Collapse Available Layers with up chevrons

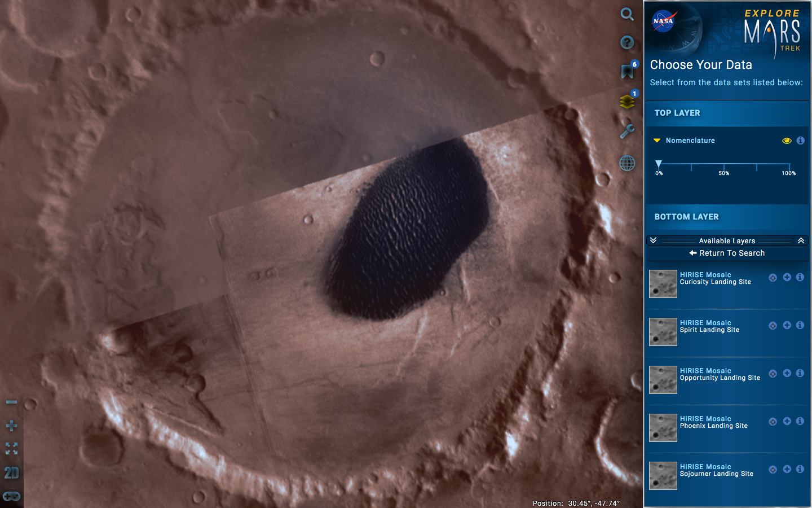pos(801,240)
